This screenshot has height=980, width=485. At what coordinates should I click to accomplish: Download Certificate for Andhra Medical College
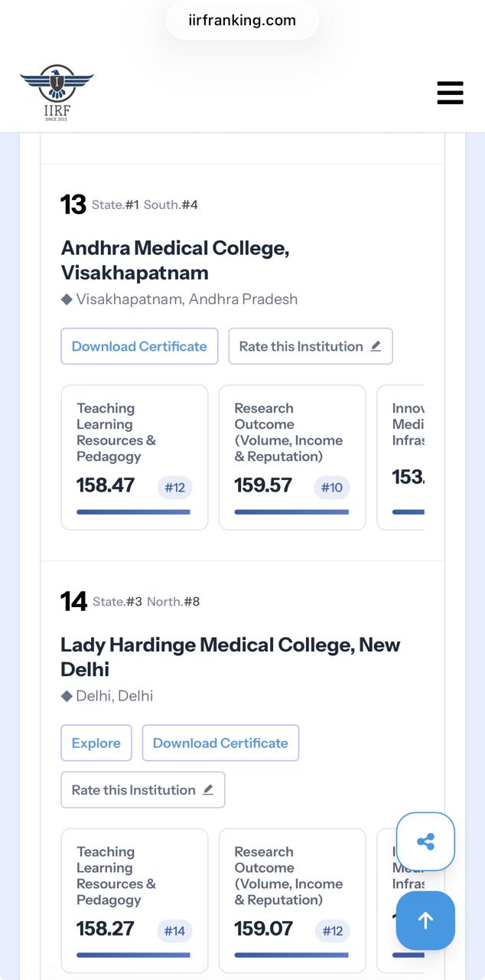(139, 346)
